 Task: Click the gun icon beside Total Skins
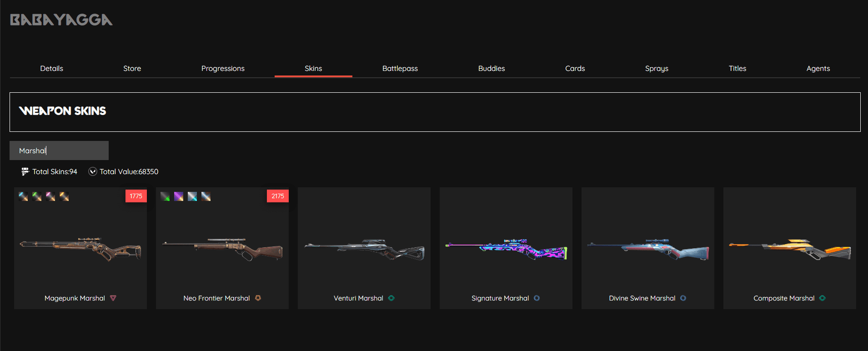[x=25, y=172]
